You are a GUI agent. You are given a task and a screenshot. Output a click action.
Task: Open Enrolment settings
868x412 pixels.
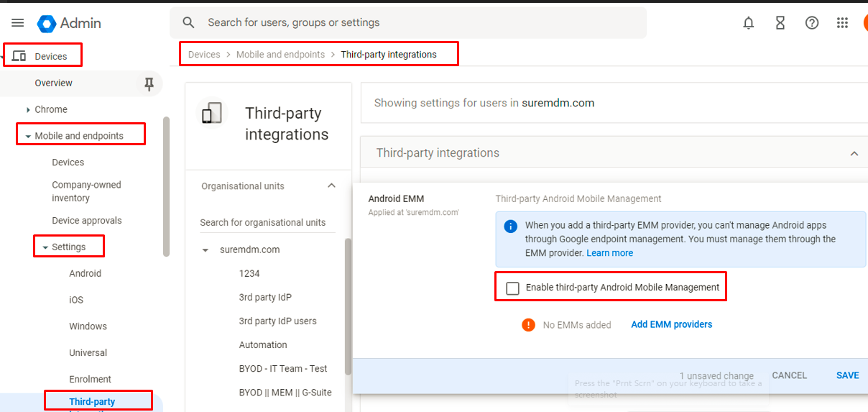[x=91, y=380]
